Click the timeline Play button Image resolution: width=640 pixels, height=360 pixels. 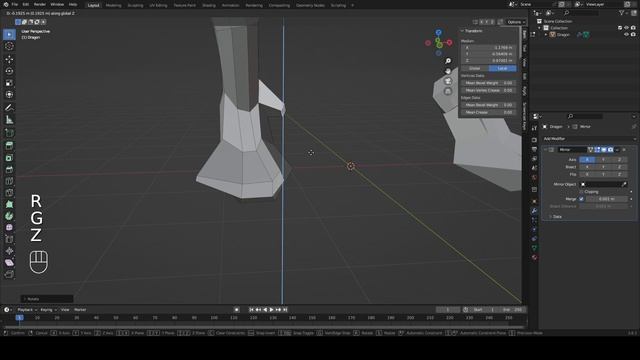pos(271,310)
